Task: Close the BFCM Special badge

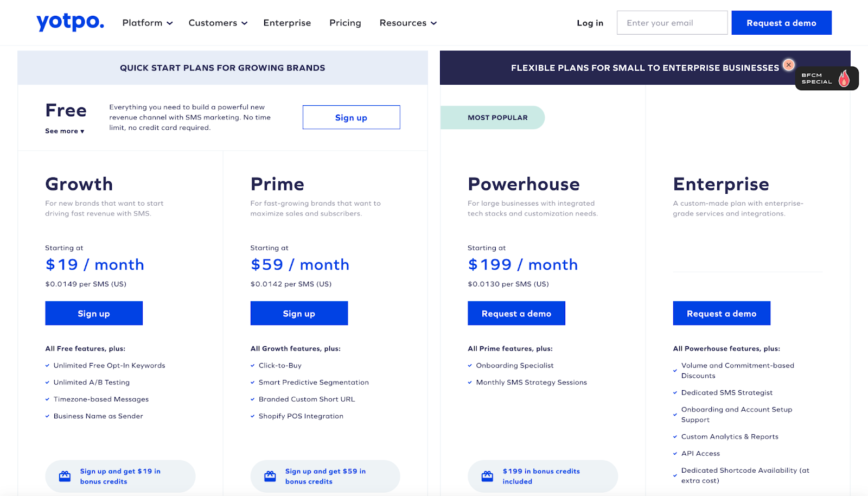Action: tap(789, 65)
